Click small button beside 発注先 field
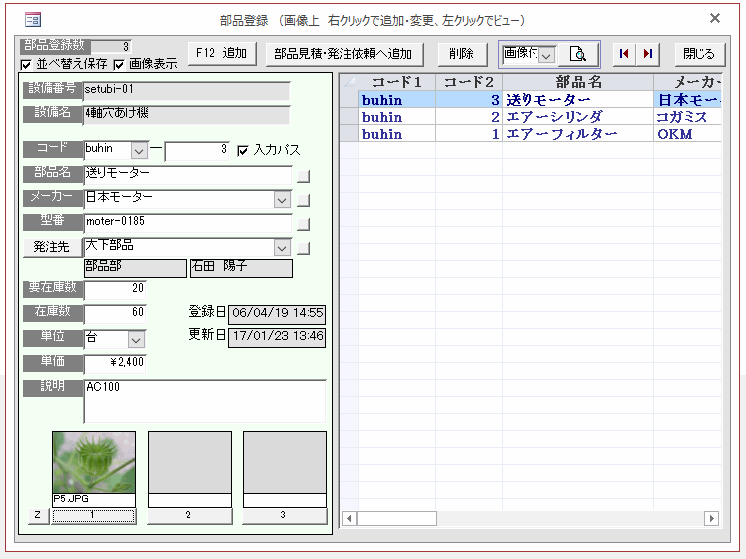The width and height of the screenshot is (746, 559). click(303, 248)
